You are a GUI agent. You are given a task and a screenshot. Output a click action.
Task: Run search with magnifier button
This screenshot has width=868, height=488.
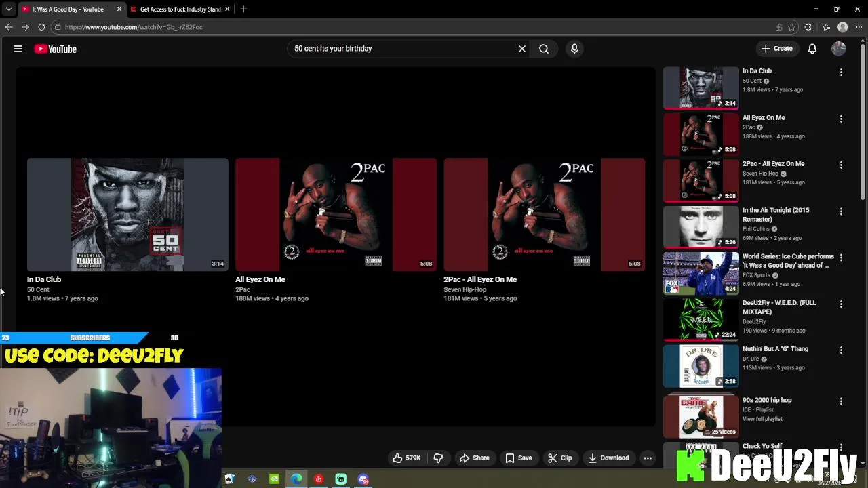tap(544, 49)
